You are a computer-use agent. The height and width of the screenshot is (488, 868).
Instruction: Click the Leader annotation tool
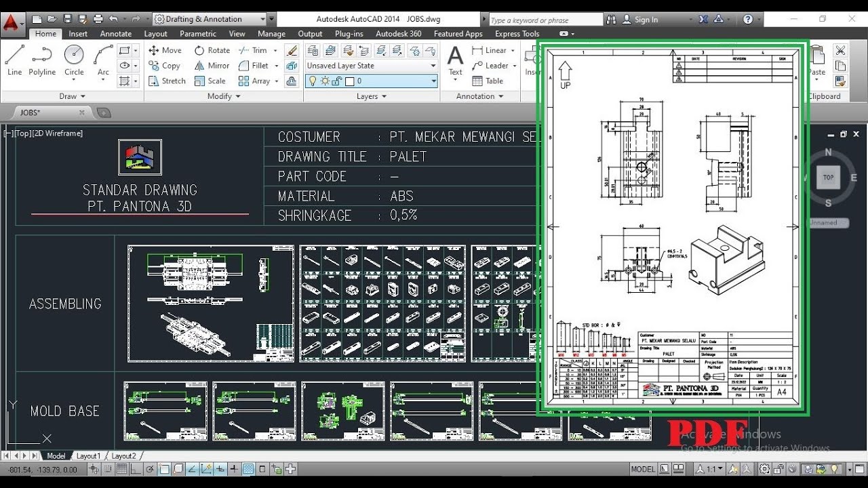click(490, 66)
